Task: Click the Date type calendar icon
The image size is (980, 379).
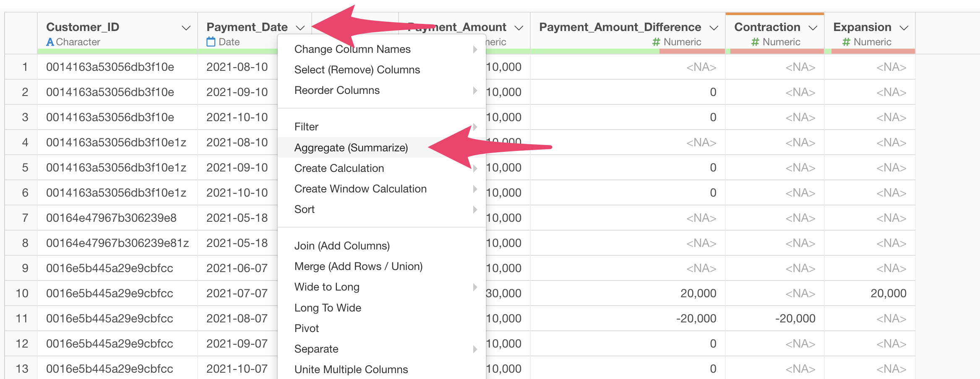Action: (x=211, y=42)
